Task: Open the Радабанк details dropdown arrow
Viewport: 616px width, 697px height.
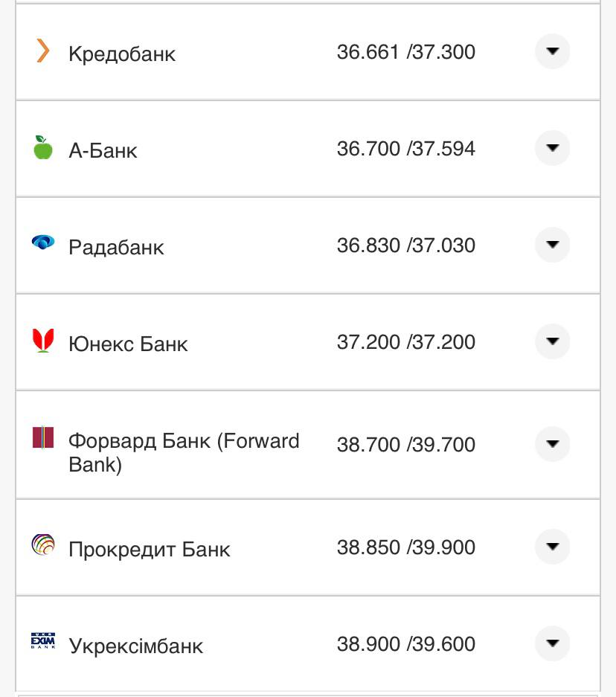Action: 552,245
